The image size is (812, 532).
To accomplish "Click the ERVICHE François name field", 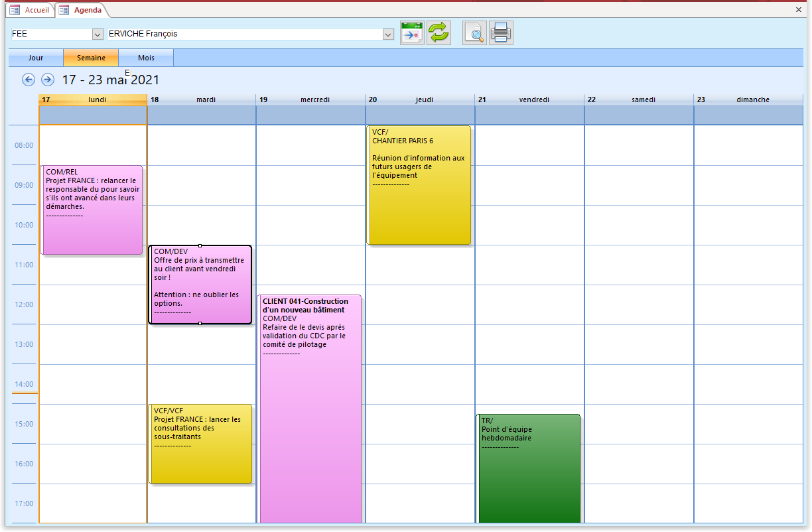I will pos(245,34).
